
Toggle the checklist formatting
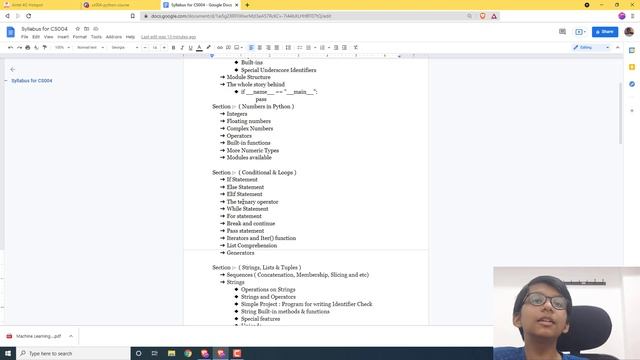pos(300,48)
